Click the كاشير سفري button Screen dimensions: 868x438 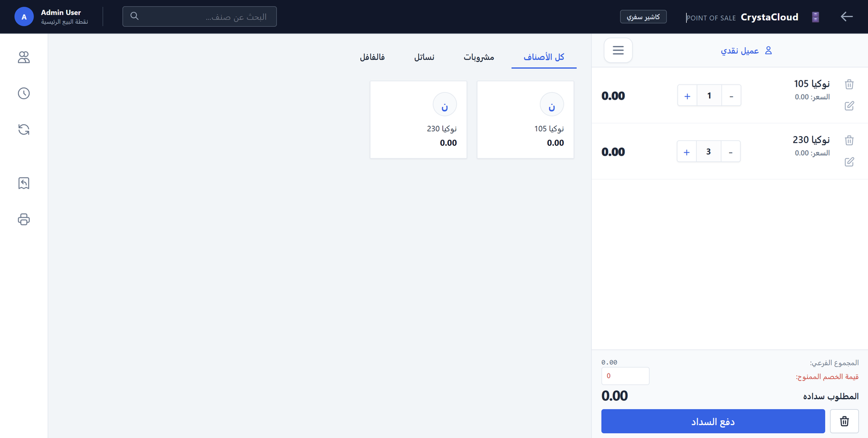[643, 17]
